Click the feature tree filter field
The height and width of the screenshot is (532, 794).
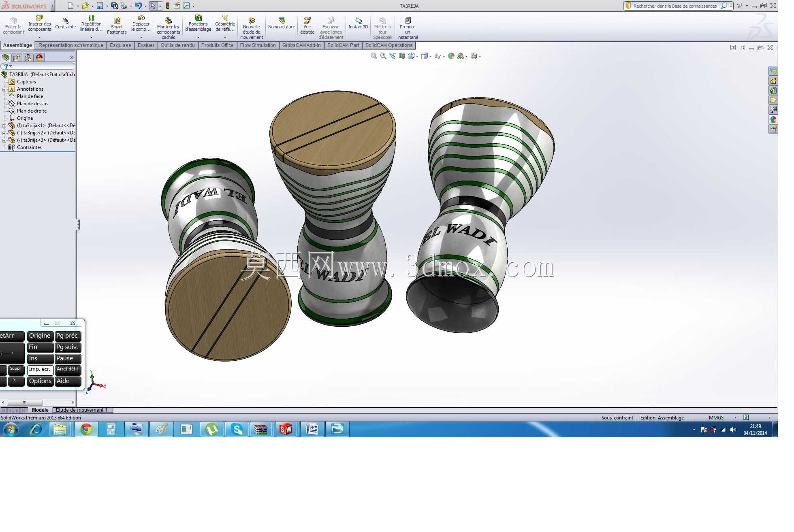(x=38, y=66)
